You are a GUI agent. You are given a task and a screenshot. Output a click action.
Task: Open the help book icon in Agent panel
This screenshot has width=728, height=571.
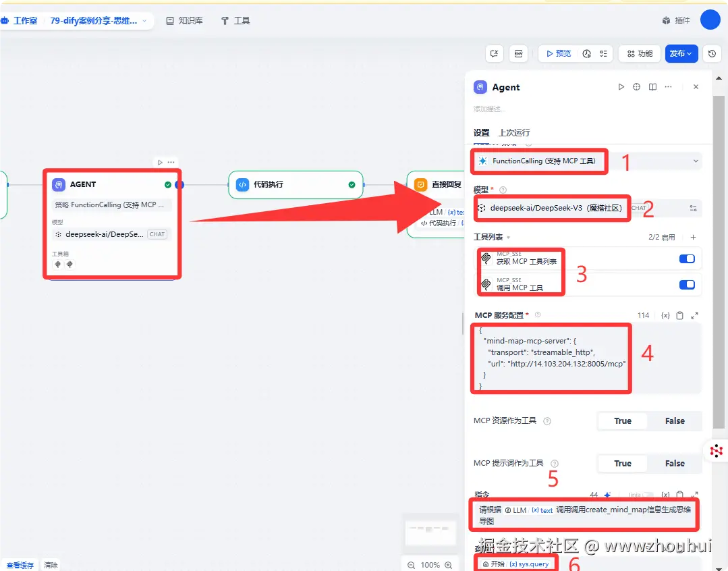pos(652,87)
